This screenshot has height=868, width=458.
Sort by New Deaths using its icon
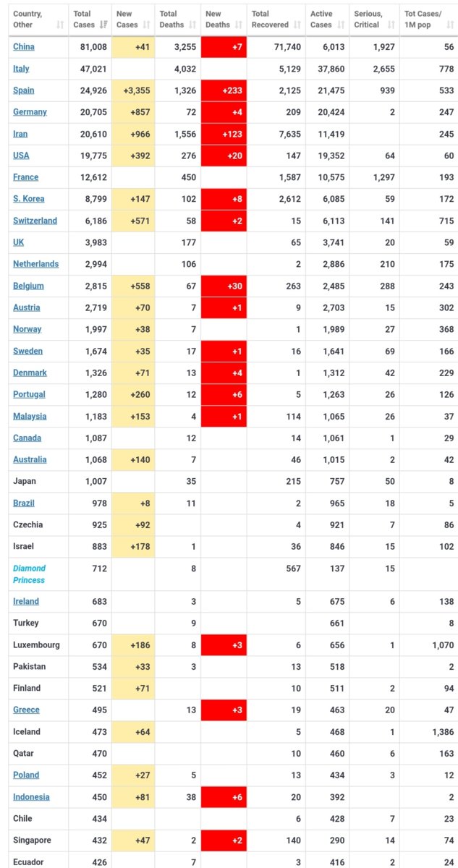coord(237,25)
